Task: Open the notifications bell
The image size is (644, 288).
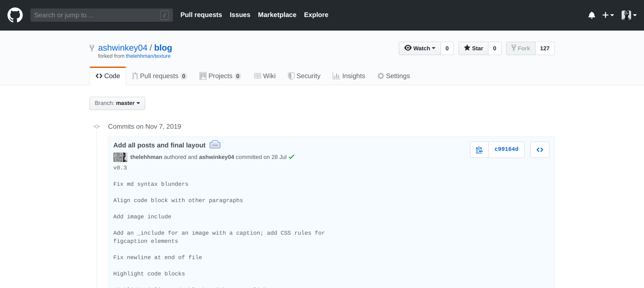Action: click(x=592, y=15)
